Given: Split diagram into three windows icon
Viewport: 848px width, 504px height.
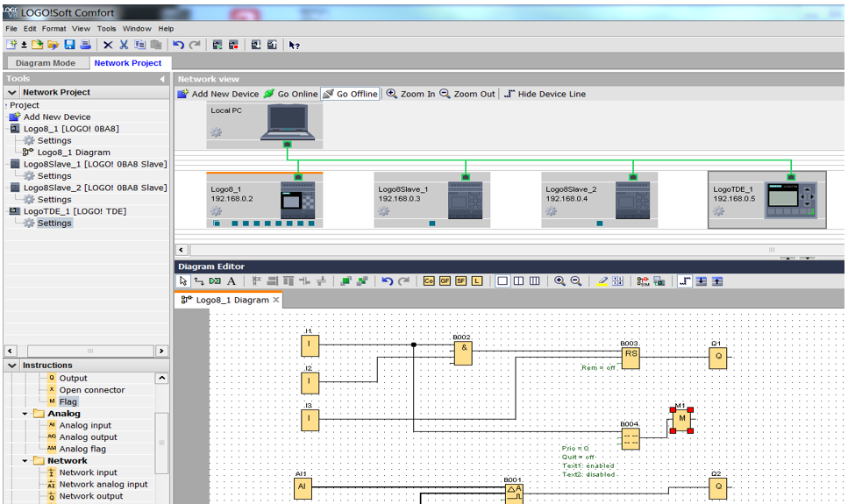Looking at the screenshot, I should point(534,280).
